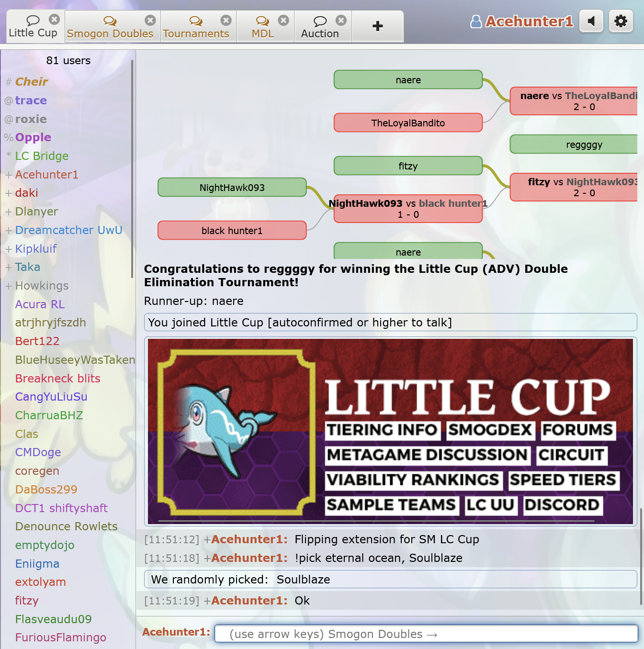This screenshot has width=644, height=649.
Task: Click user Taka in the user list
Action: (x=28, y=267)
